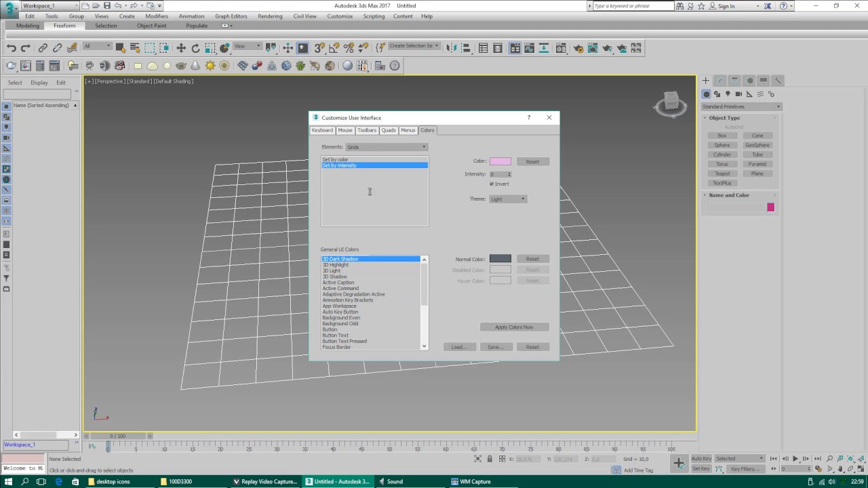Activate the Select and Link tool

(43, 48)
